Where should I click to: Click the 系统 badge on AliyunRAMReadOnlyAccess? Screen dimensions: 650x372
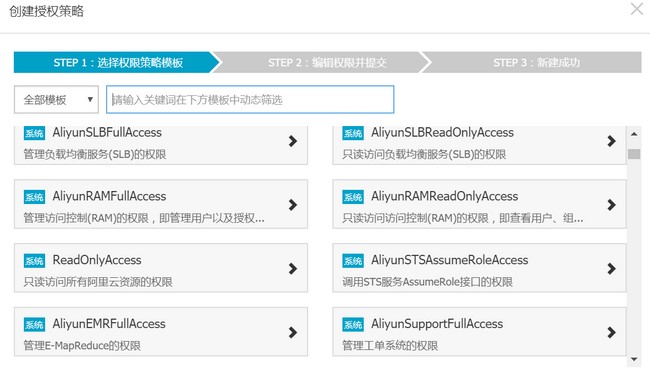[353, 197]
